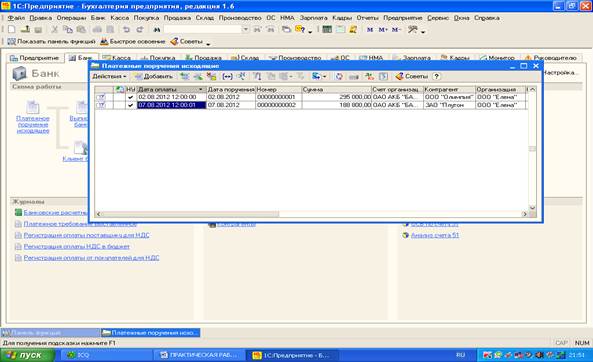This screenshot has height=362, width=593.
Task: Open link Регистрация оплаты от покупателей для НДС
Action: (x=91, y=258)
